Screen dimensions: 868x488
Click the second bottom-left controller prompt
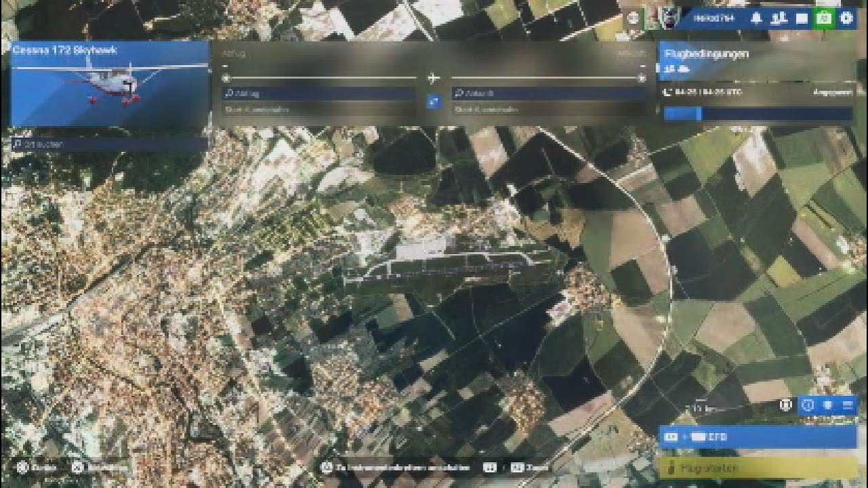tap(100, 467)
